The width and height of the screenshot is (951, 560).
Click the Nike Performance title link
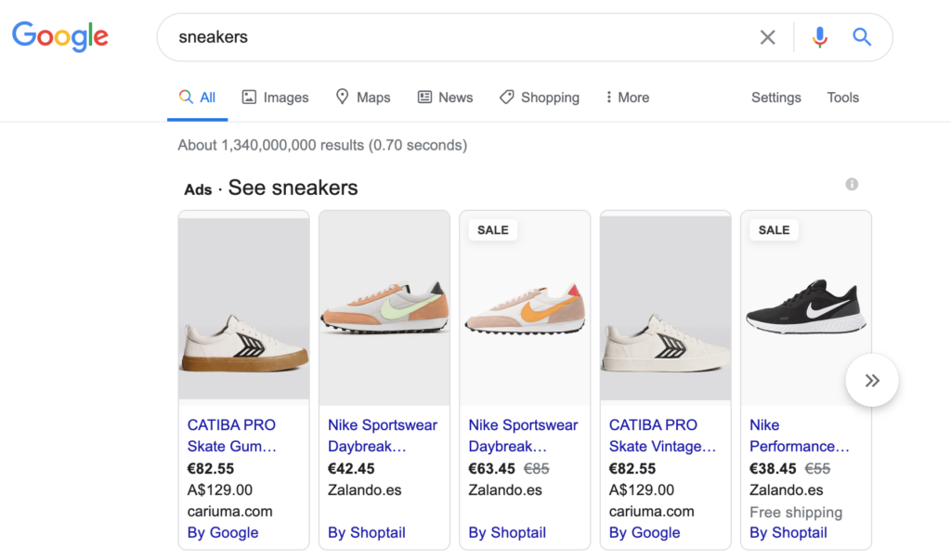tap(800, 436)
